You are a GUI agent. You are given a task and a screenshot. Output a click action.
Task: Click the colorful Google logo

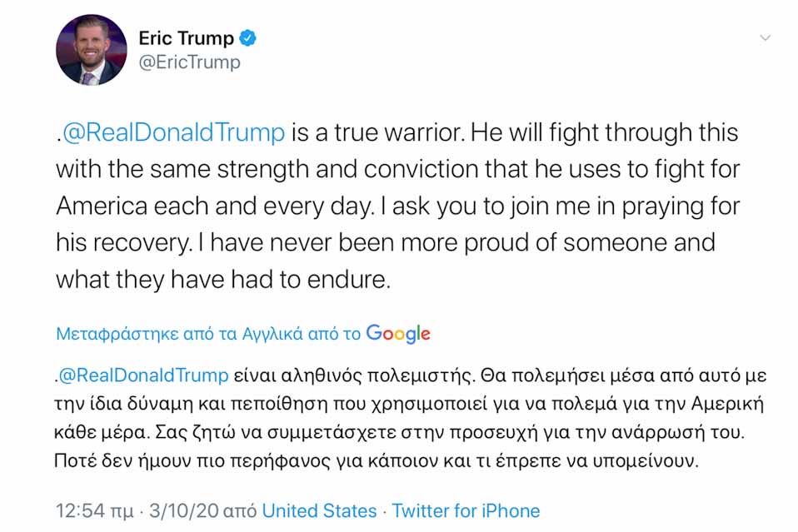click(x=398, y=334)
